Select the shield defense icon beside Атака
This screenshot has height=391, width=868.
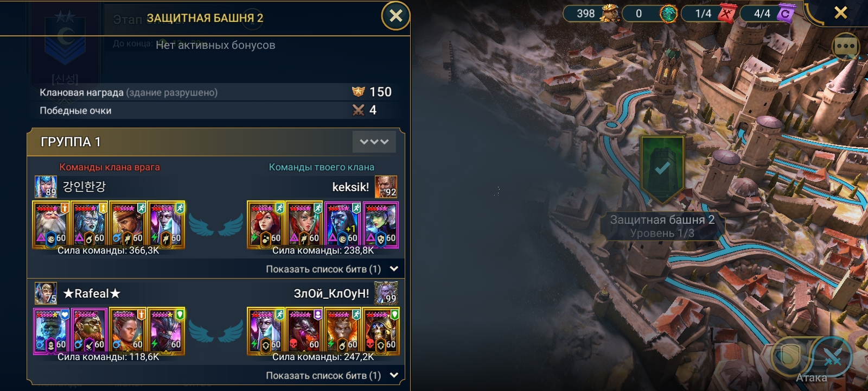coord(789,357)
